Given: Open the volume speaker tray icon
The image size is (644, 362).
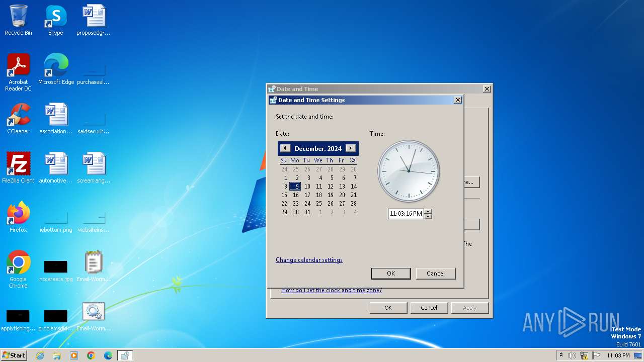Looking at the screenshot, I should (x=572, y=355).
